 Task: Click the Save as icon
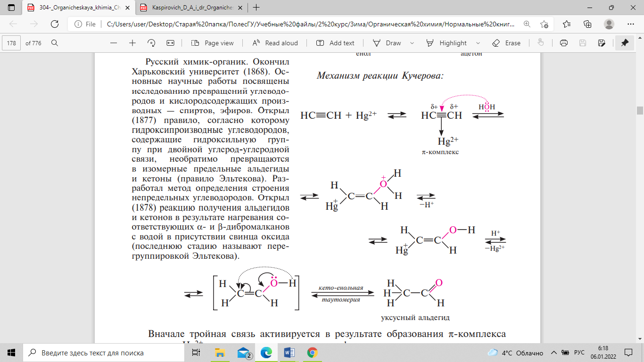tap(602, 43)
